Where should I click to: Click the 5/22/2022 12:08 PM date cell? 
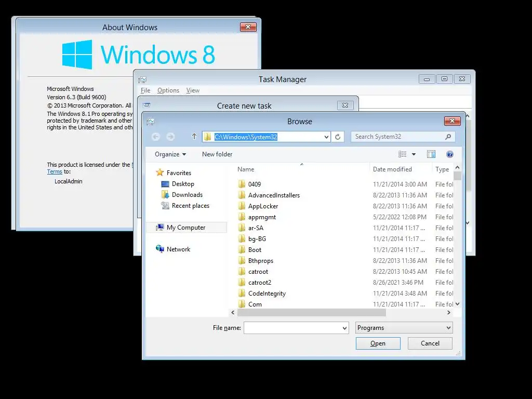click(x=400, y=217)
